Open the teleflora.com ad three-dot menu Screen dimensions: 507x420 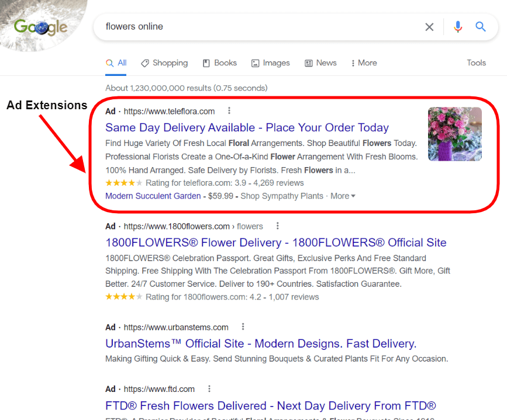point(229,111)
